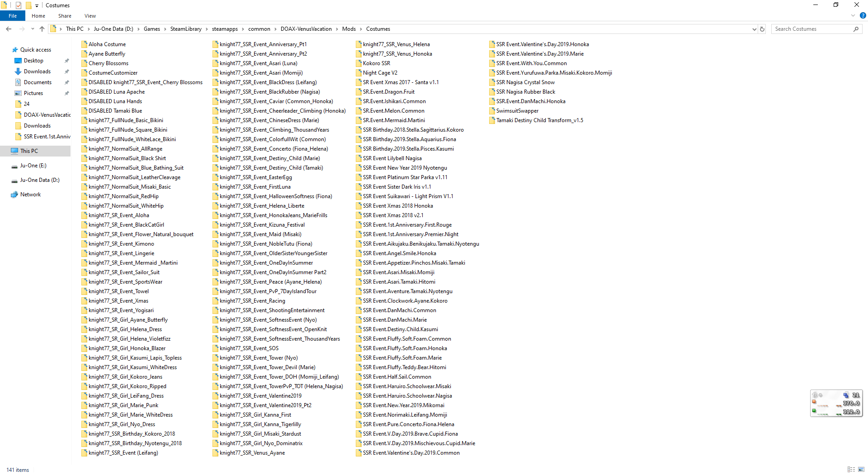Open Desktop in navigation pane
This screenshot has width=868, height=475.
tap(33, 61)
